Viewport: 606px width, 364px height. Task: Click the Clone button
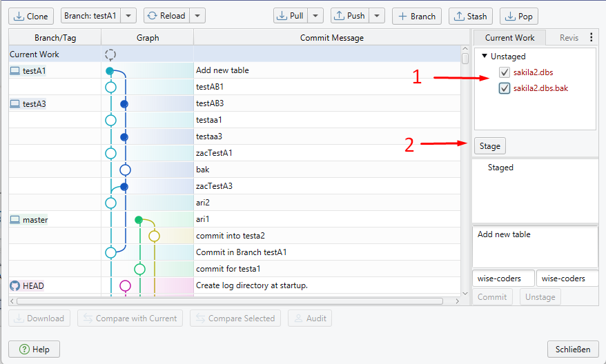click(x=31, y=17)
